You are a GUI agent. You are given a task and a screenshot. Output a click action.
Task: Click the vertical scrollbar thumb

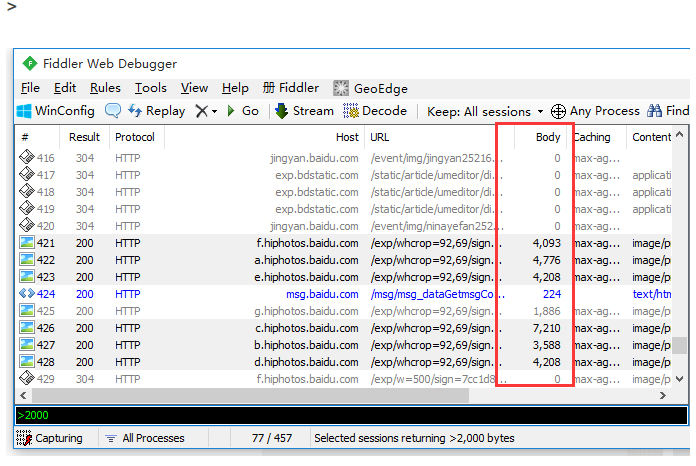point(680,345)
